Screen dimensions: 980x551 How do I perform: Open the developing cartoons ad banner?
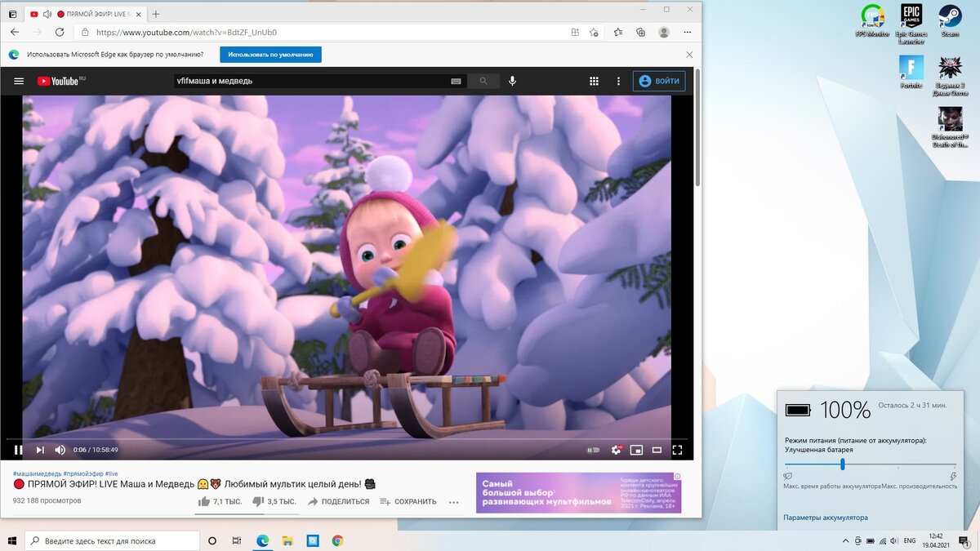578,493
